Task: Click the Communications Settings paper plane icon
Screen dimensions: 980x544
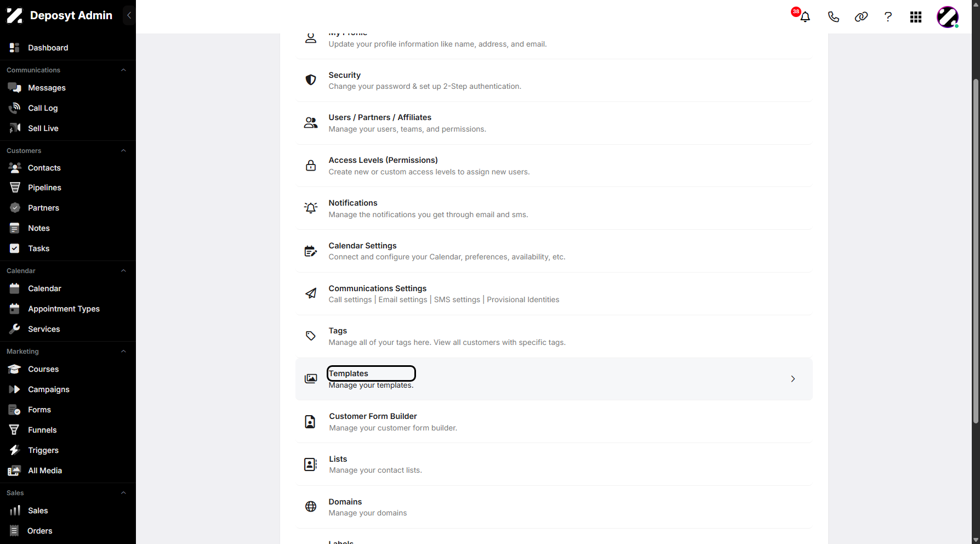Action: (x=311, y=293)
